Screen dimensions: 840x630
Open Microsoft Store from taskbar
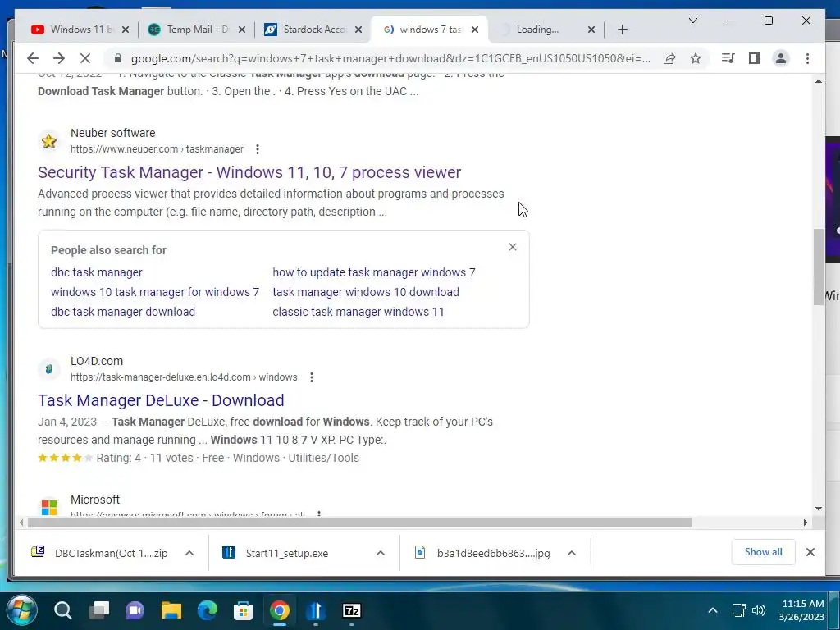pos(243,610)
